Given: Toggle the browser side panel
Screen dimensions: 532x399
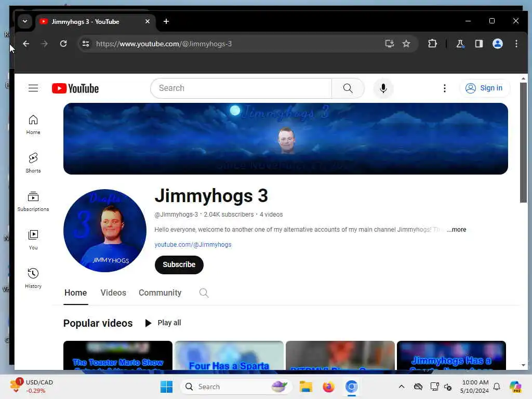Looking at the screenshot, I should [x=478, y=44].
